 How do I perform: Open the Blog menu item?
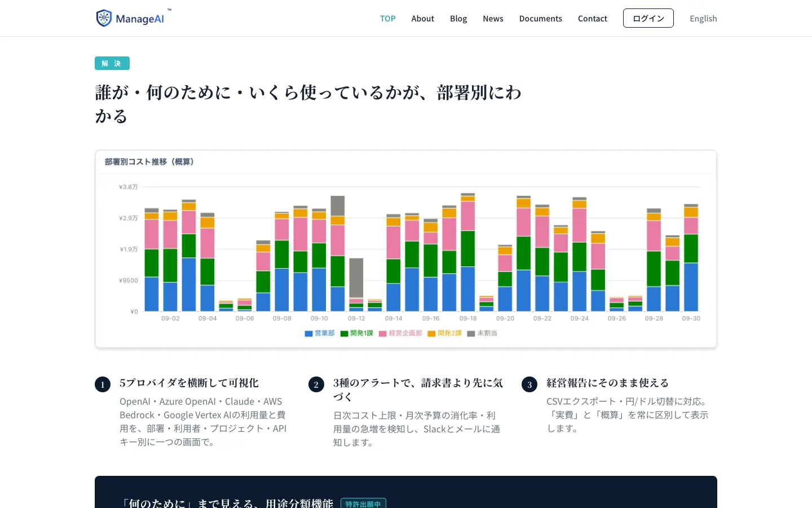458,19
